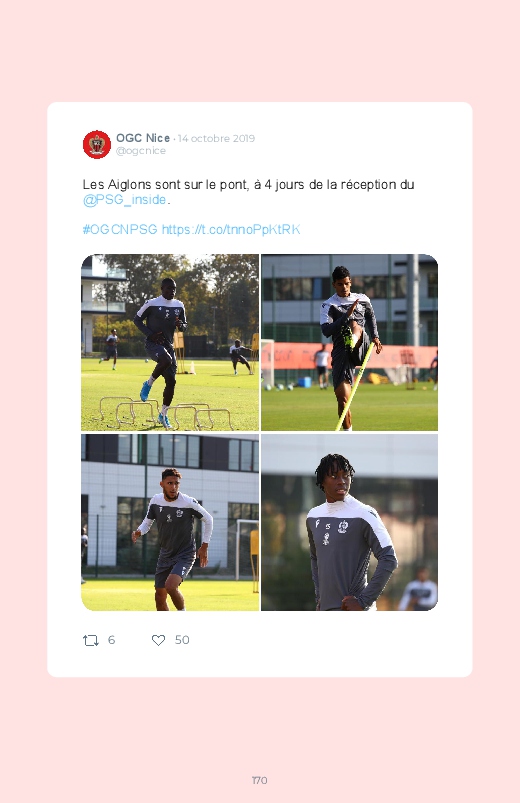This screenshot has width=520, height=803.
Task: Click the 14 octobre 2019 date
Action: (x=216, y=138)
